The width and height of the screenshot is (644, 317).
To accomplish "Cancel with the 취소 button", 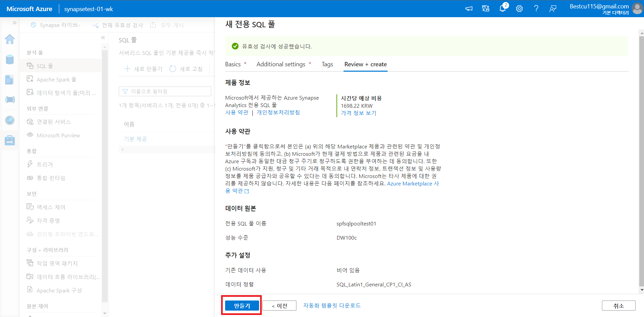I will tap(618, 306).
